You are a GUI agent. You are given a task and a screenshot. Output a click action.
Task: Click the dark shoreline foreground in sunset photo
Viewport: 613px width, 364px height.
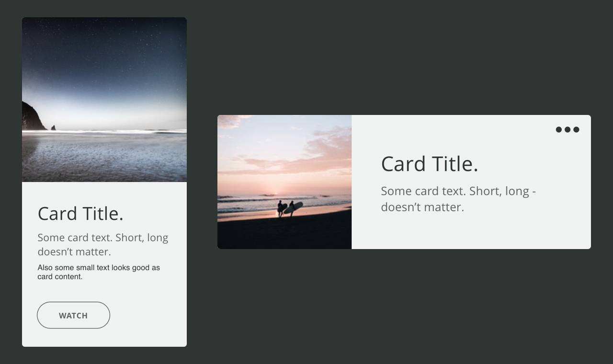284,232
